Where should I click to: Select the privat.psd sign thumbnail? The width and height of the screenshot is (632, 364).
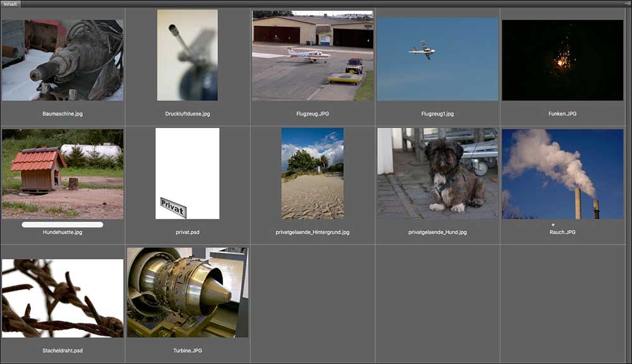pos(187,173)
